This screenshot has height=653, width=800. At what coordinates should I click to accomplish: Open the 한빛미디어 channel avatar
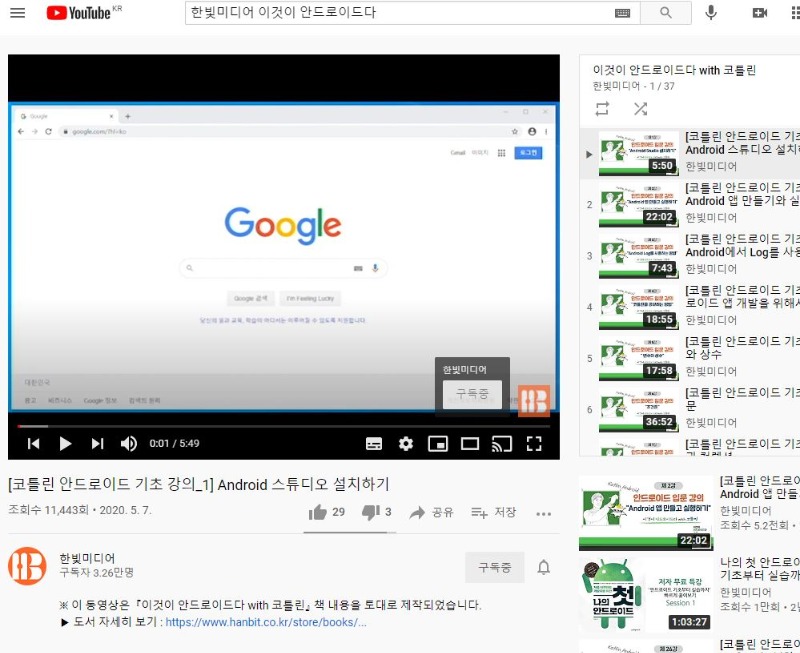coord(27,566)
